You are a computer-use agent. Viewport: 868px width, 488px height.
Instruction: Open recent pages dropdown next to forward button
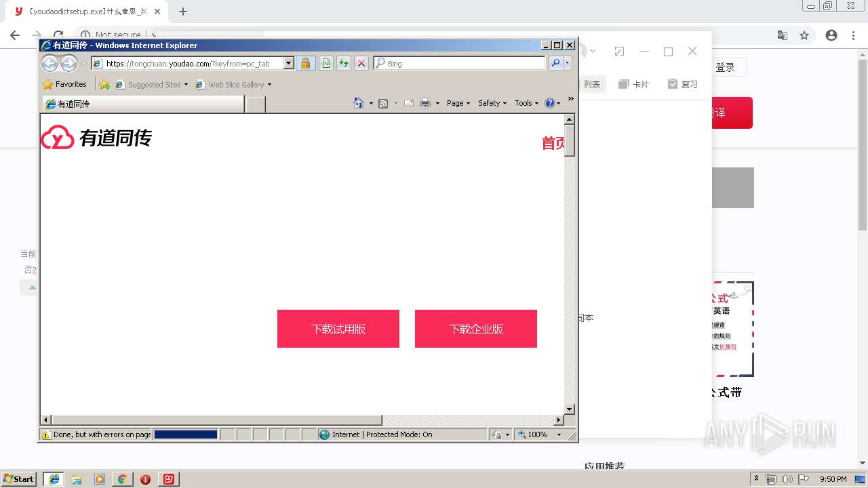83,64
